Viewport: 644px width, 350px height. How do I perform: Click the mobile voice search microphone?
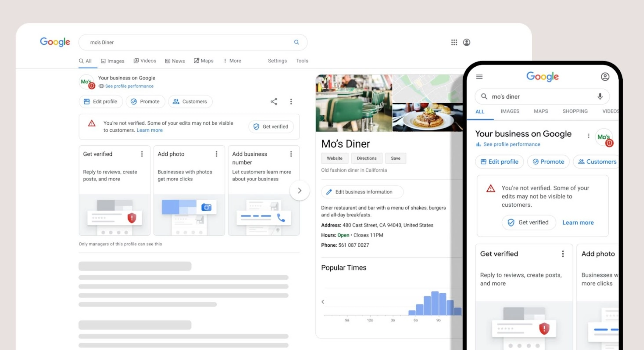(600, 96)
